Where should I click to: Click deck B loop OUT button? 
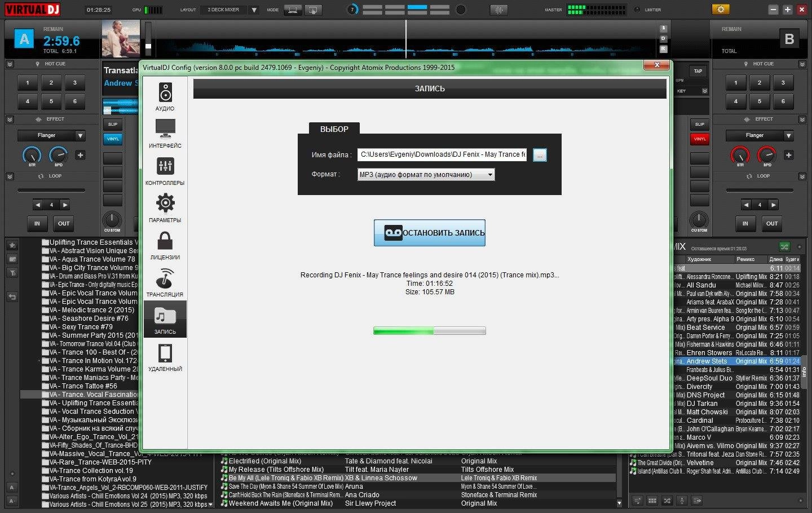(x=772, y=223)
